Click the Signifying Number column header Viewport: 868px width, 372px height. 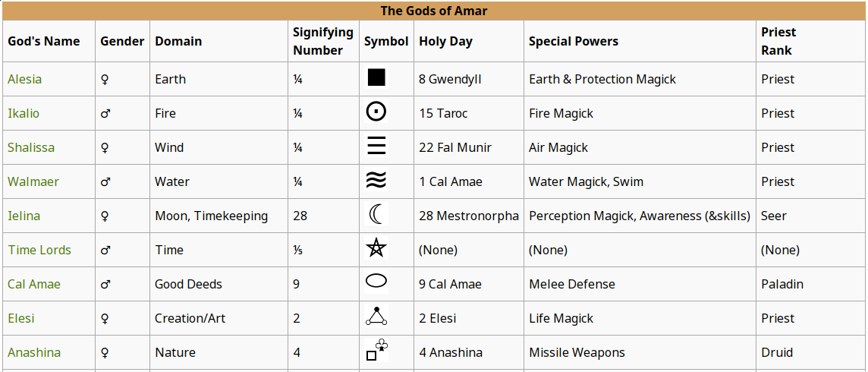coord(323,42)
